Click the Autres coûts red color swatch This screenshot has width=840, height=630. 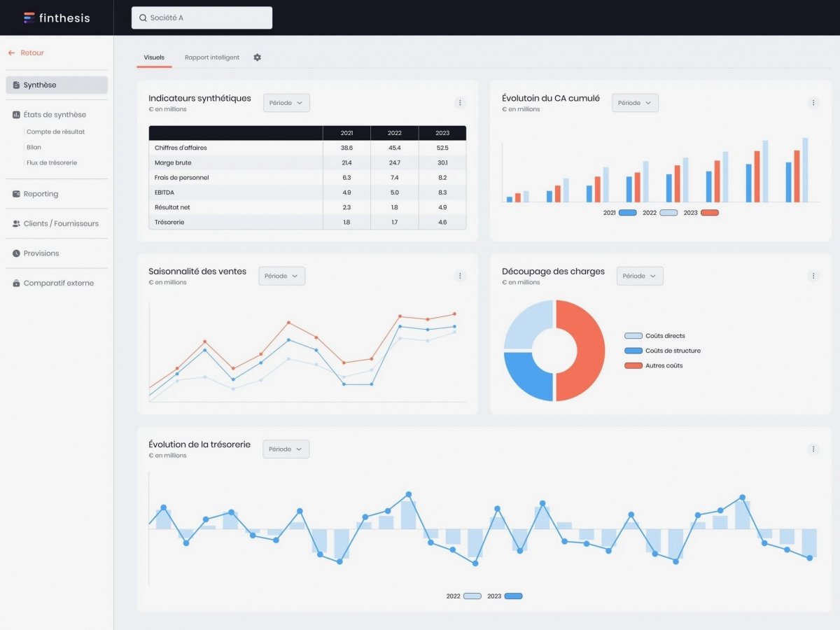[x=633, y=365]
